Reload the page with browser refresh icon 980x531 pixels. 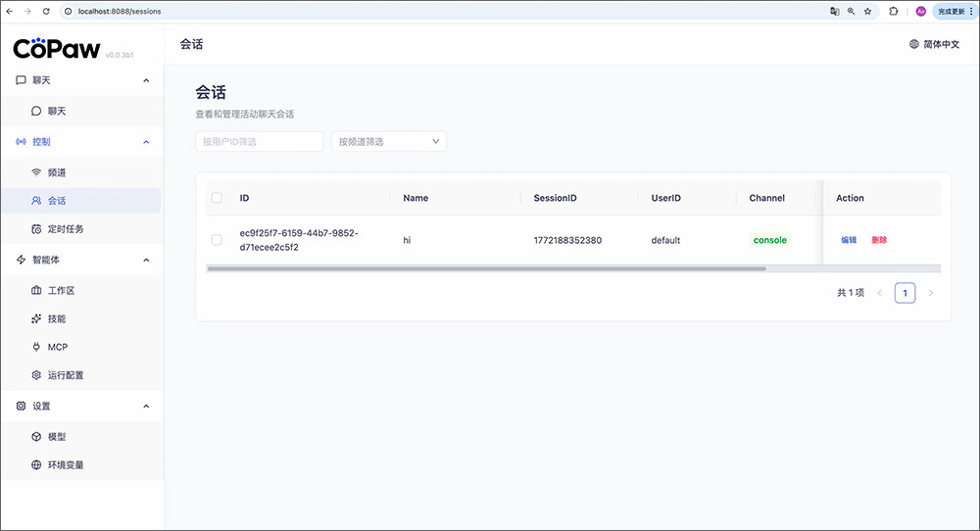pyautogui.click(x=46, y=11)
